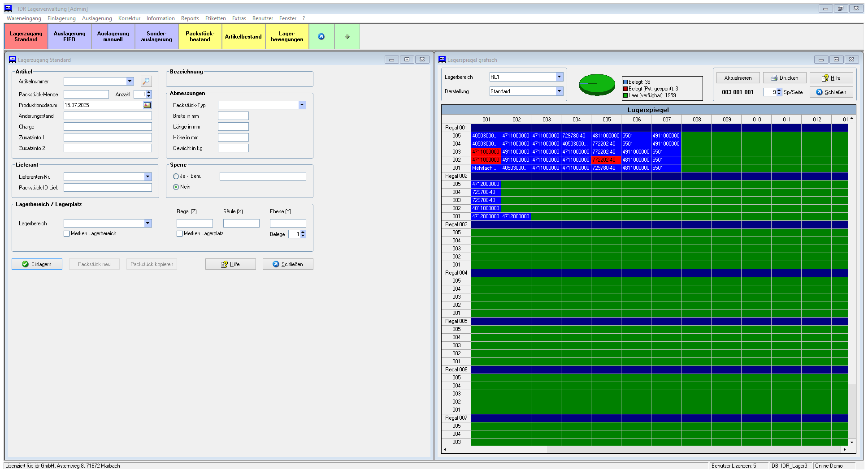868x473 pixels.
Task: Select the Ja radio button under Sperre
Action: click(x=176, y=176)
